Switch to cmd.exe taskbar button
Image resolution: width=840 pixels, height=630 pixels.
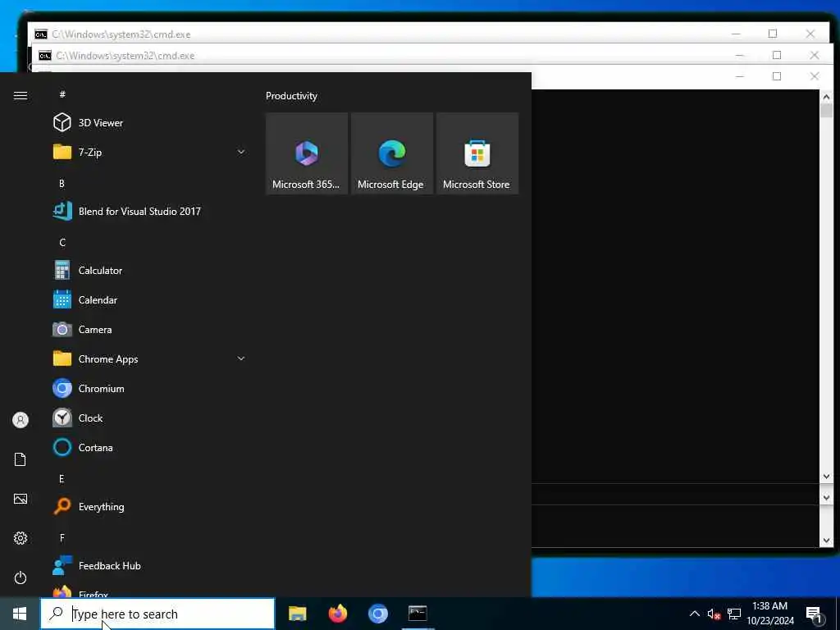click(418, 614)
